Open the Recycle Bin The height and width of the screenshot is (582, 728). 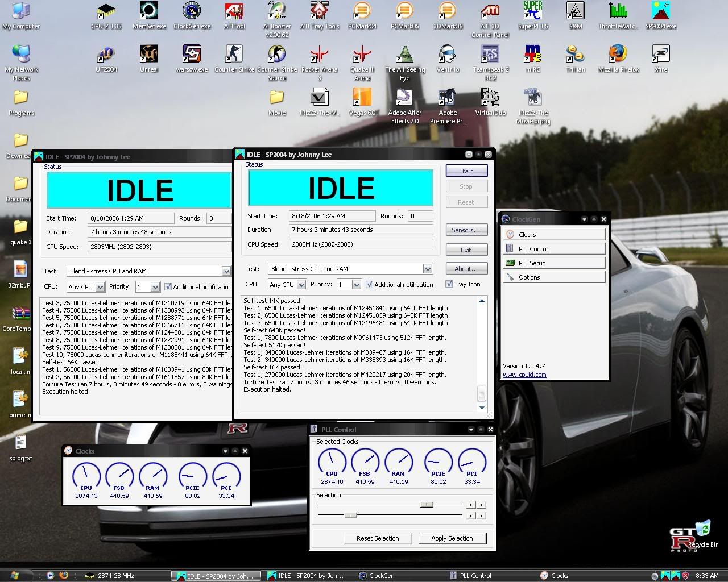pos(703,533)
